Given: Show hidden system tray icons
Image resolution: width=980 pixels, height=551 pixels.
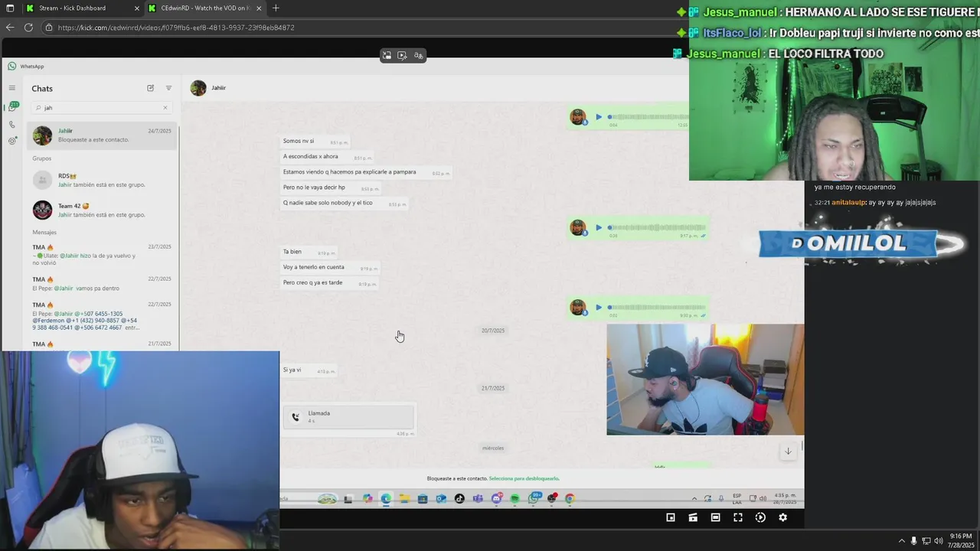Looking at the screenshot, I should coord(901,541).
